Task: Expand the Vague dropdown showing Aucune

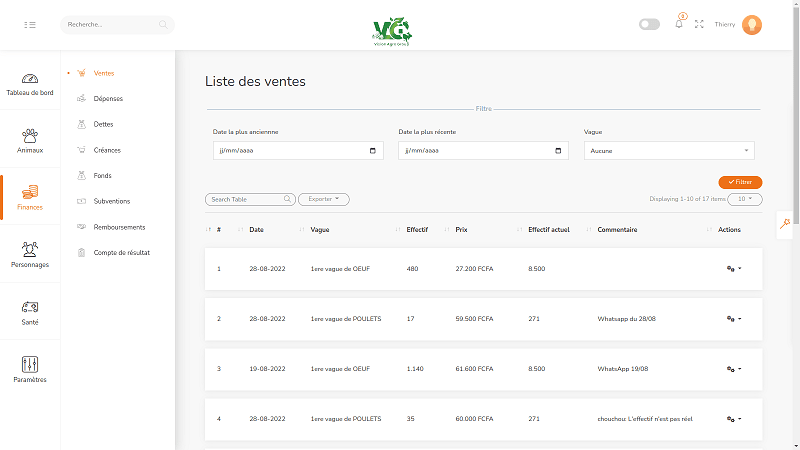Action: point(669,151)
